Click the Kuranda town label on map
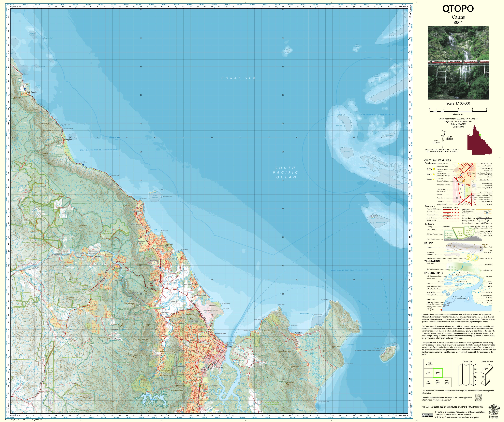This screenshot has width=504, height=422. coord(118,268)
